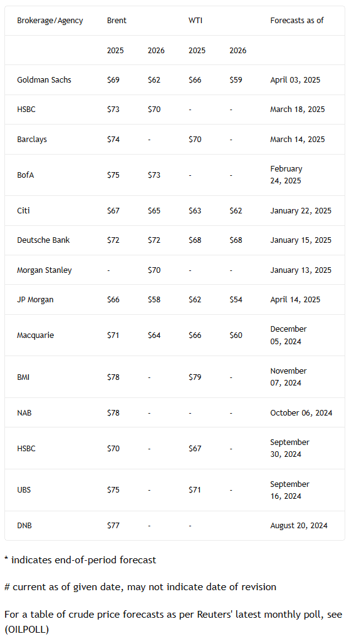Click the Forecasts as of header

[297, 21]
